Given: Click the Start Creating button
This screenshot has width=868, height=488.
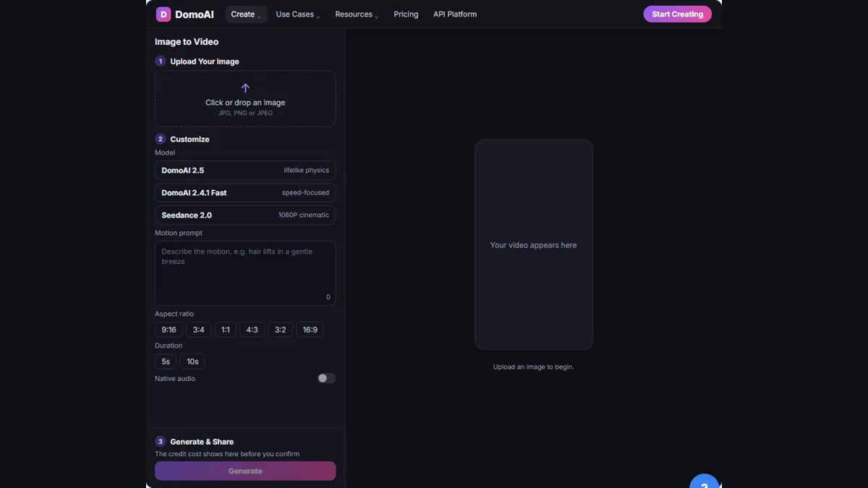Looking at the screenshot, I should [678, 14].
